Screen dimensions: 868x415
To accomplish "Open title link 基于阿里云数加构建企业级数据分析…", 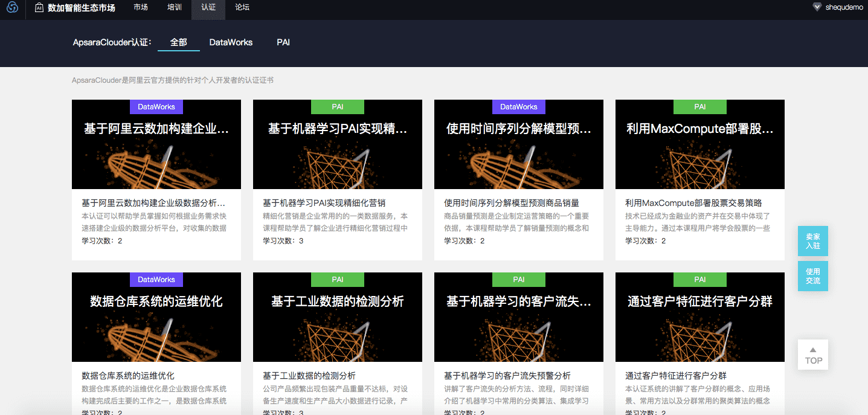I will (153, 203).
